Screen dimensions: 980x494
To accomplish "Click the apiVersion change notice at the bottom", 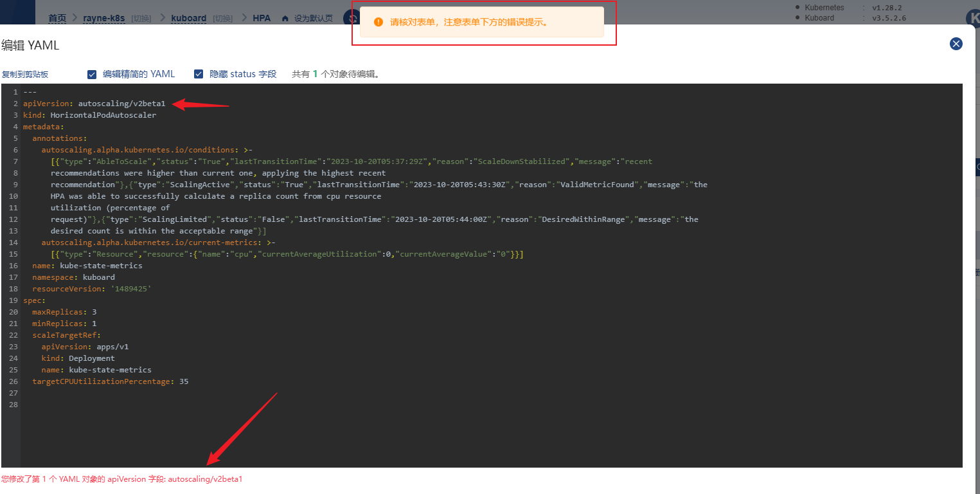I will (x=121, y=479).
